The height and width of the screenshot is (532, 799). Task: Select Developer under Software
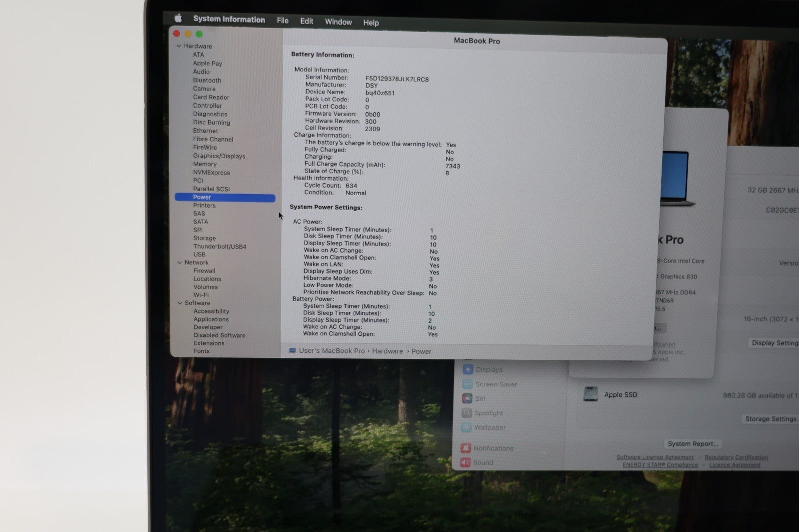tap(208, 327)
